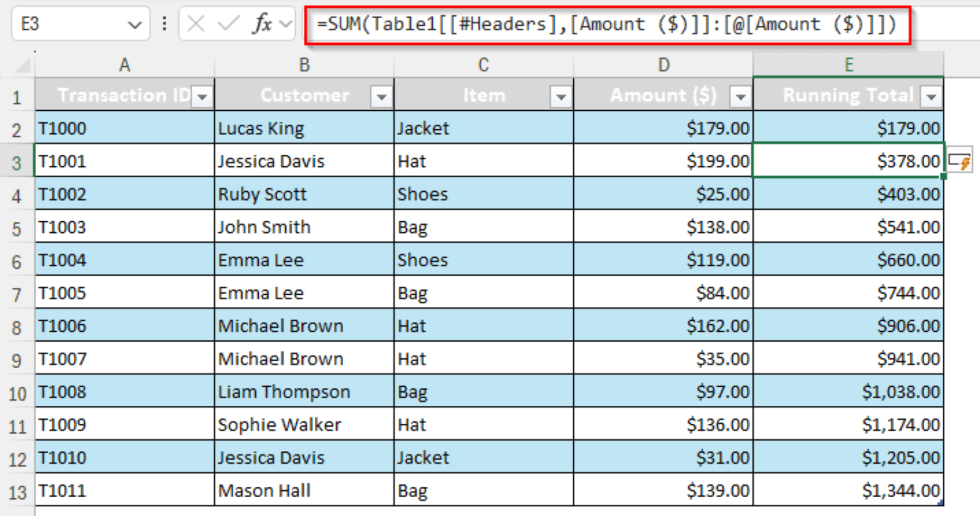
Task: Open the Running Total filter dropdown
Action: pyautogui.click(x=932, y=97)
